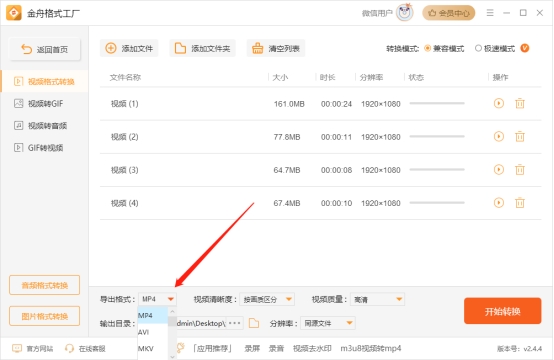Screen dimensions: 554x360
Task: Open m3u8视频转mp4 recommended app
Action: (x=371, y=349)
